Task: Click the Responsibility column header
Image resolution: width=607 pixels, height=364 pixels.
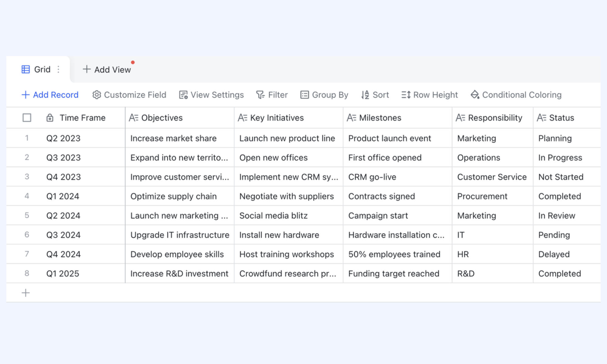Action: point(493,118)
